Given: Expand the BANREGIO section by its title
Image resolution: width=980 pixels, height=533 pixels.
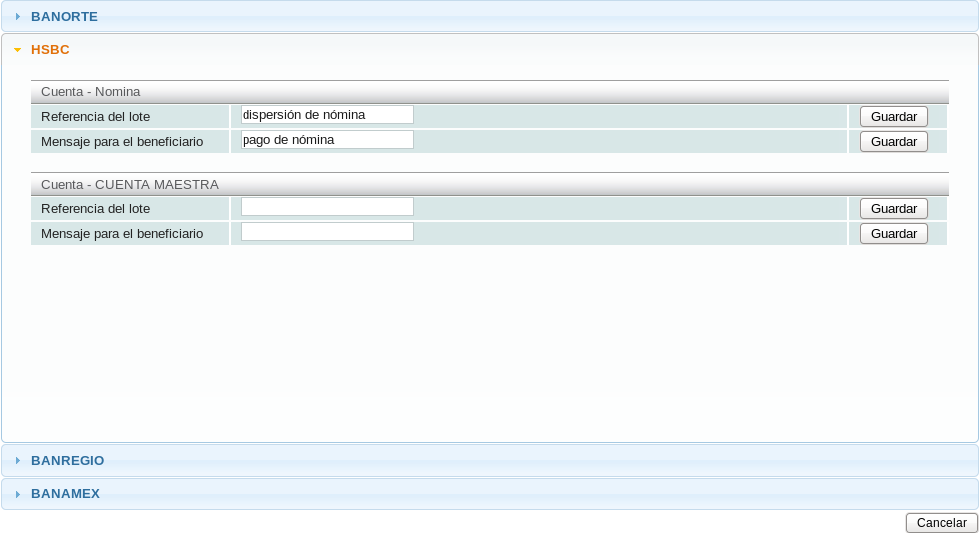Looking at the screenshot, I should click(x=67, y=461).
